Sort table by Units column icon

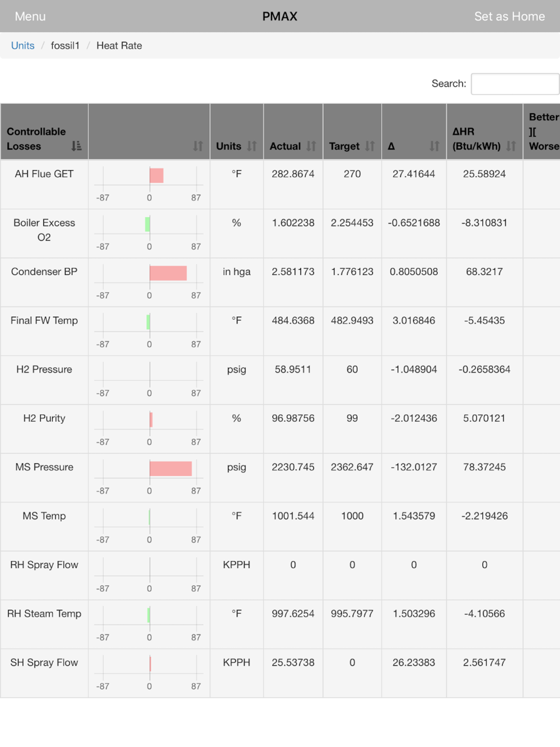coord(252,146)
